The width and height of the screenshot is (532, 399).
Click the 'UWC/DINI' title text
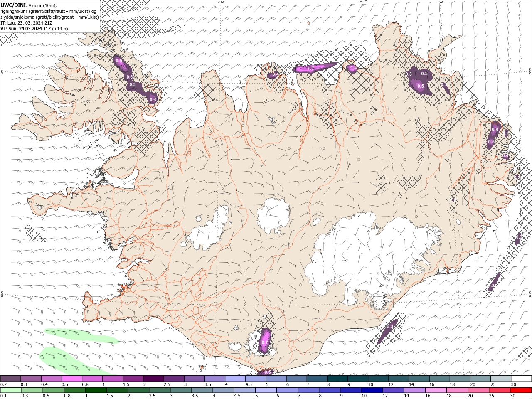(13, 5)
